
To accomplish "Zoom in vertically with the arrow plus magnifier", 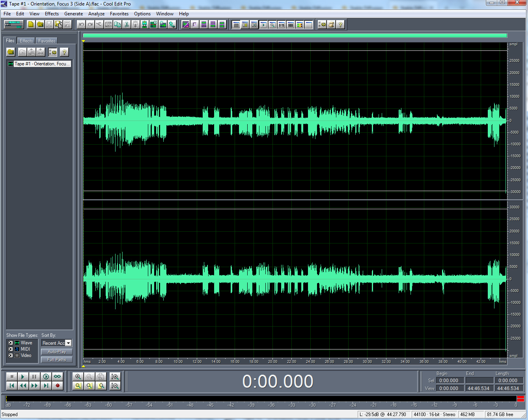I will click(115, 377).
